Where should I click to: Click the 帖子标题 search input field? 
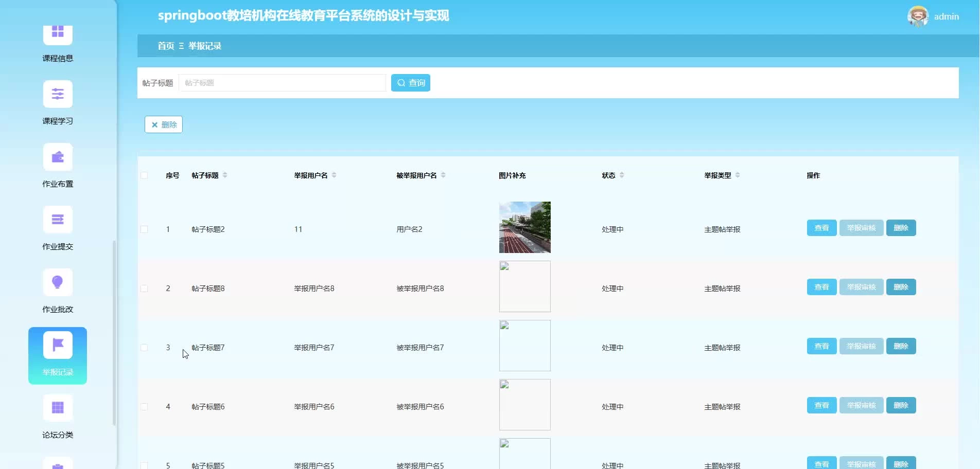coord(282,83)
